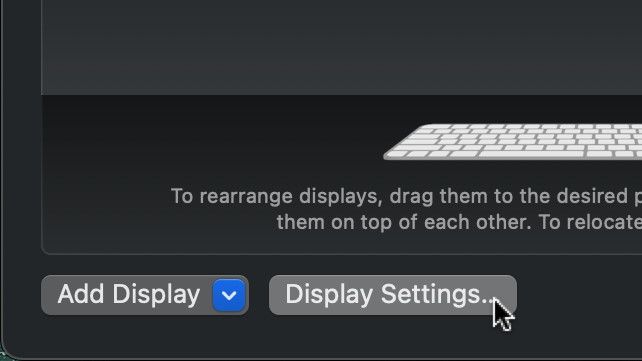The image size is (642, 361).
Task: Click the spacebar on the keyboard illustration
Action: [531, 154]
